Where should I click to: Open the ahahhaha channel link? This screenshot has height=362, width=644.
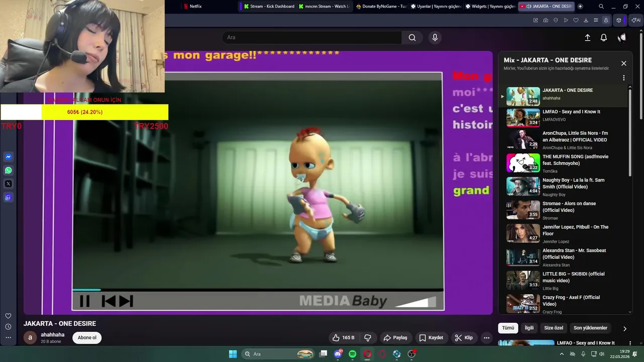[52, 335]
